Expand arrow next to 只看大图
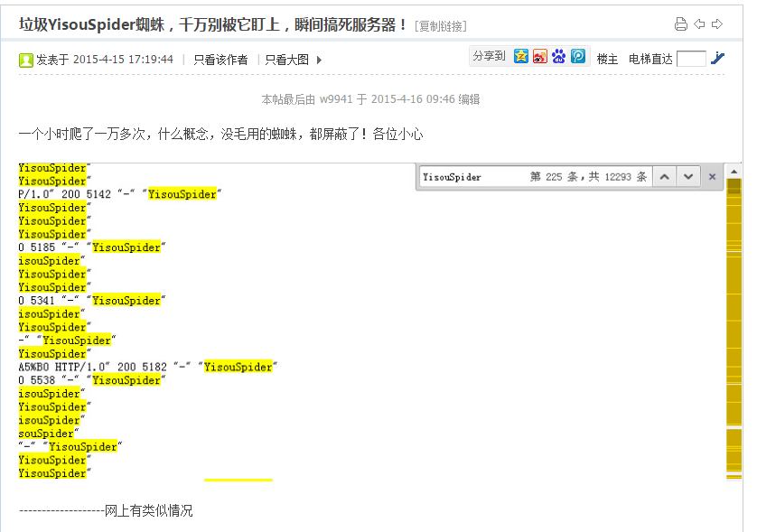 click(x=319, y=61)
